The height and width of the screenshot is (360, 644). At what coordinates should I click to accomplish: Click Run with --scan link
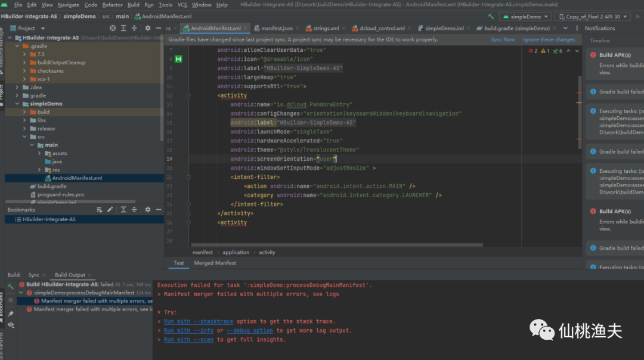point(188,340)
